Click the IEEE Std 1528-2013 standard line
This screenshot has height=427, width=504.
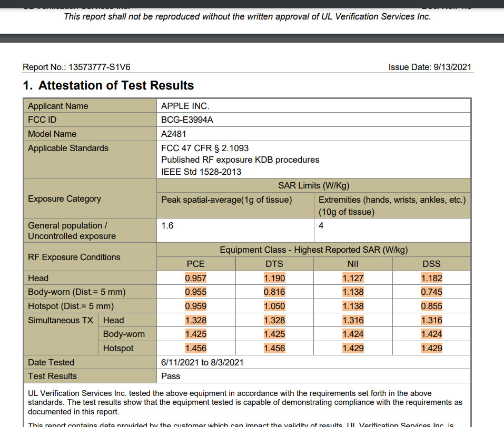point(201,172)
